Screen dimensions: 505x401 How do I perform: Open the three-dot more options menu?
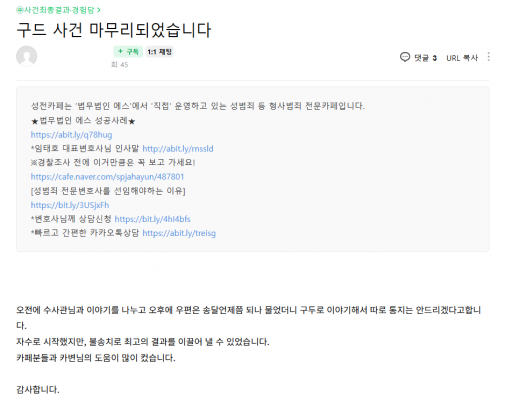pyautogui.click(x=488, y=57)
